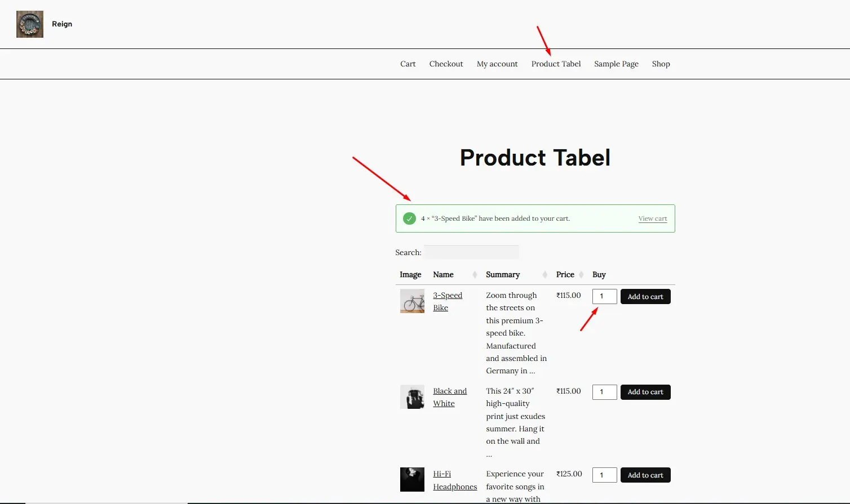Viewport: 850px width, 504px height.
Task: Sort products by the Price column
Action: pos(565,274)
